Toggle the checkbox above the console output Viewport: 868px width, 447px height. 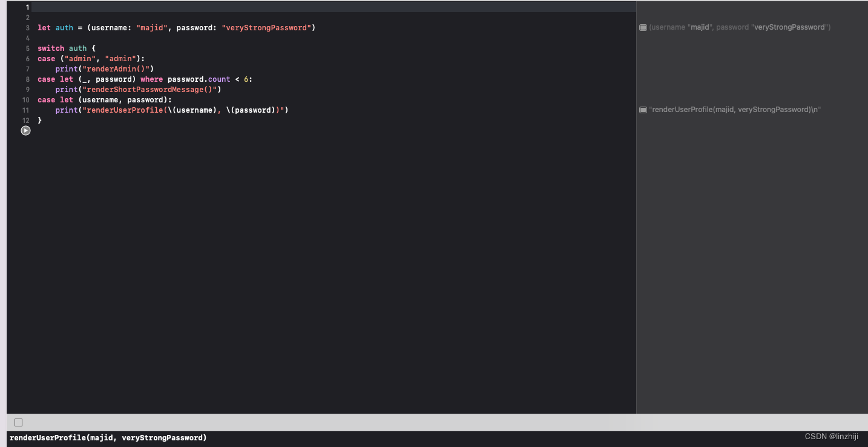tap(18, 422)
